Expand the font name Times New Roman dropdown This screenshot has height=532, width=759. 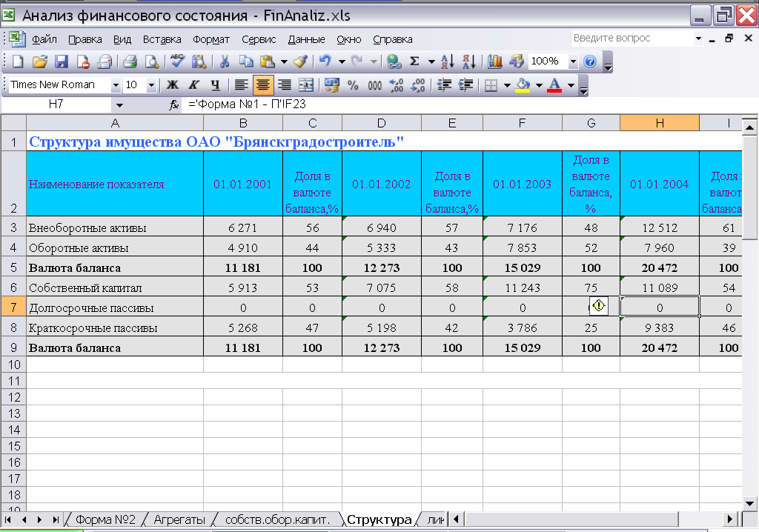116,85
